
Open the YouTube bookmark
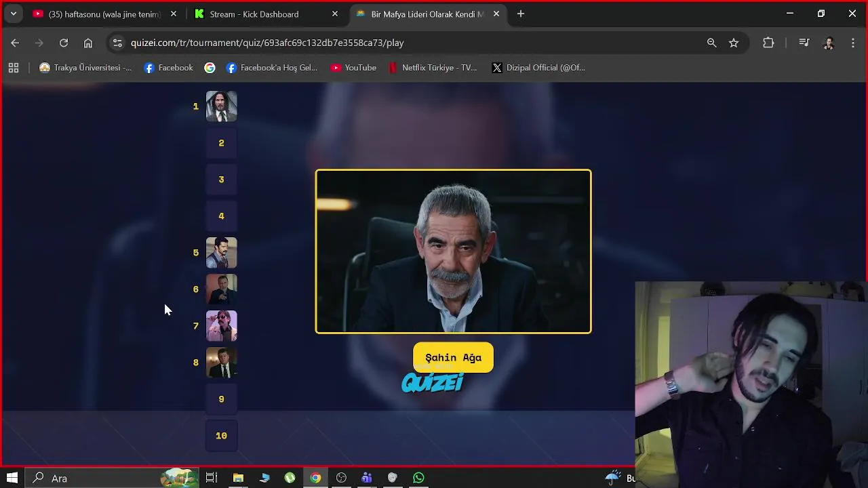tap(353, 68)
